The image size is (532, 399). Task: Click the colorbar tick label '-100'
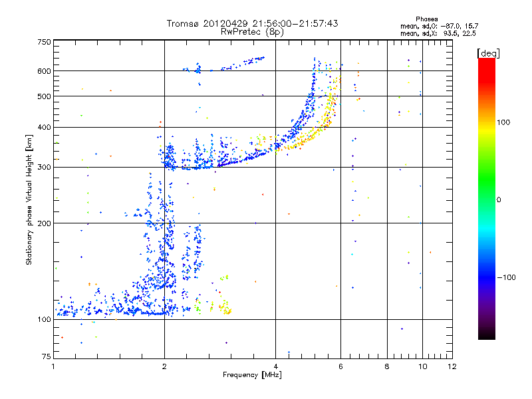point(506,277)
